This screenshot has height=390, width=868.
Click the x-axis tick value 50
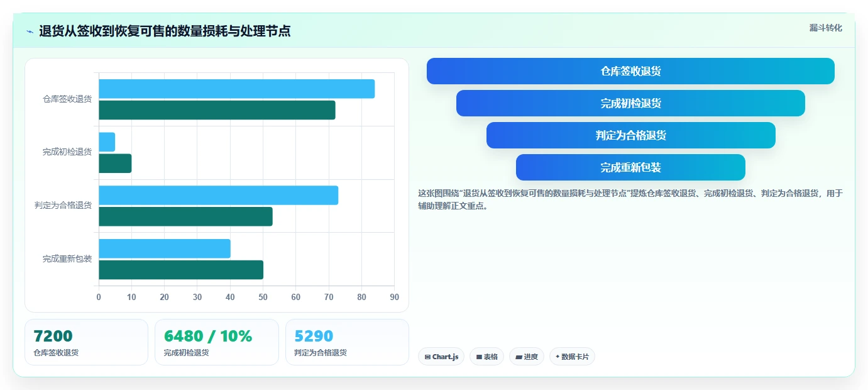click(263, 298)
